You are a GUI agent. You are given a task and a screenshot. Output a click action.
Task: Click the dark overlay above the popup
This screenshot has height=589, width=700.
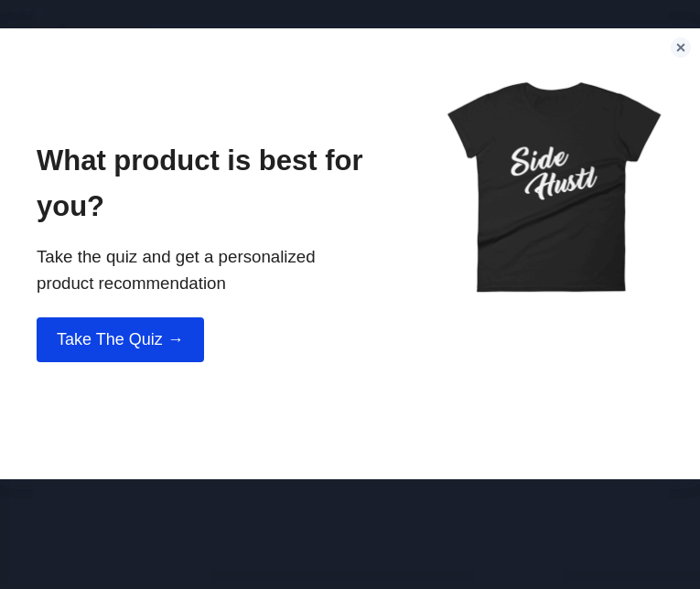(348, 14)
